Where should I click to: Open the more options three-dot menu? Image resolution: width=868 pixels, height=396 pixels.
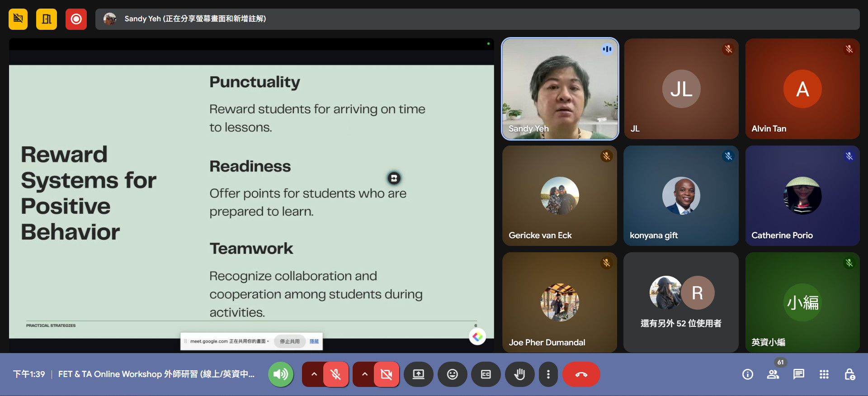pyautogui.click(x=548, y=374)
